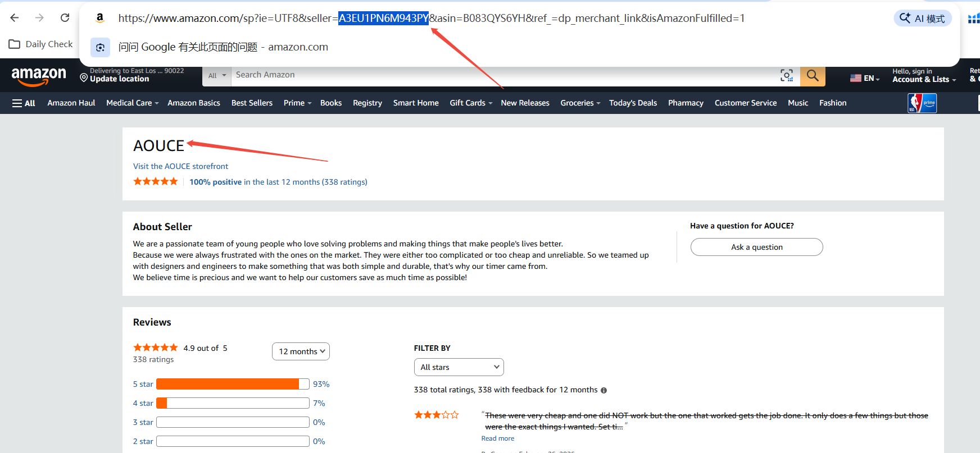Click the orange search magnifier button

tap(812, 75)
